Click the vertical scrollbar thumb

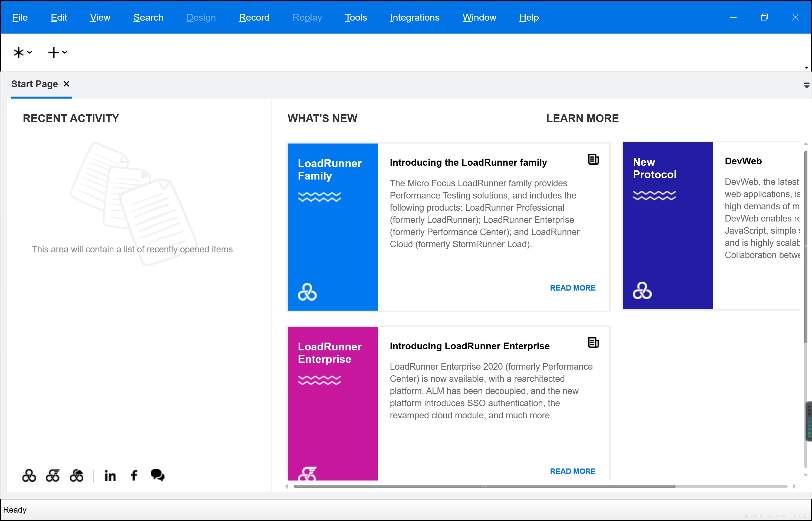coord(806,247)
